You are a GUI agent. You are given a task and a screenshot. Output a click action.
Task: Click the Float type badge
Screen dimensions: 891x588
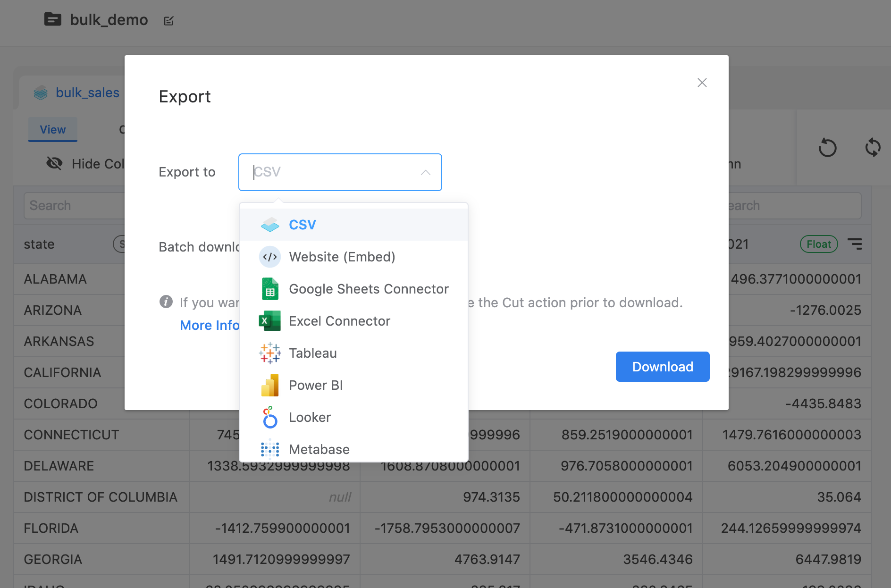click(x=819, y=244)
